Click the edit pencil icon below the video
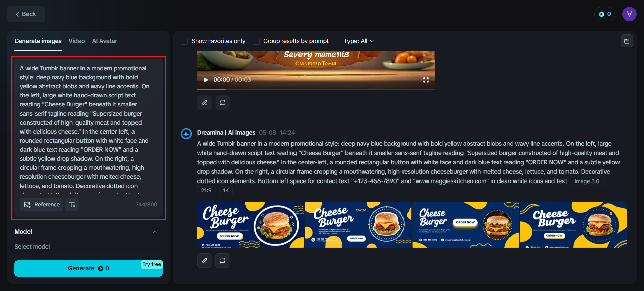 point(204,103)
